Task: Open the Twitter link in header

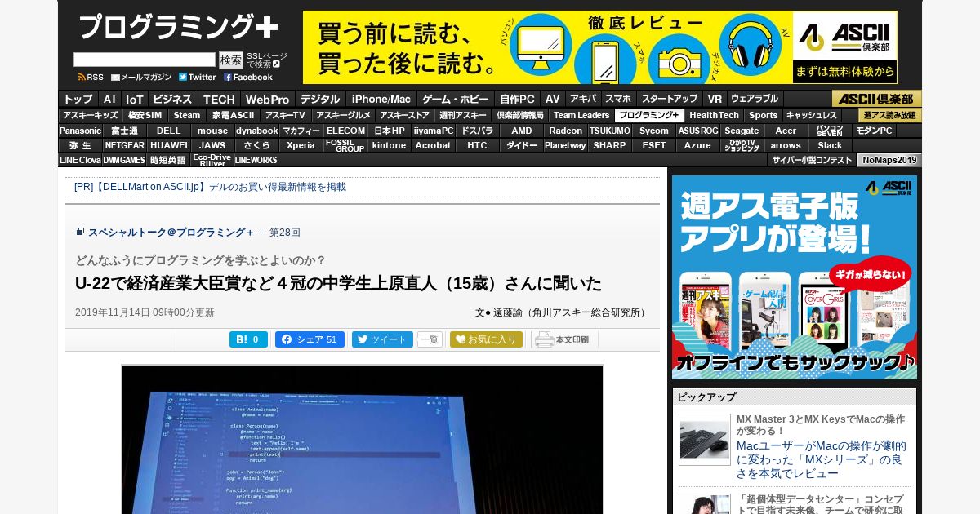Action: point(198,78)
